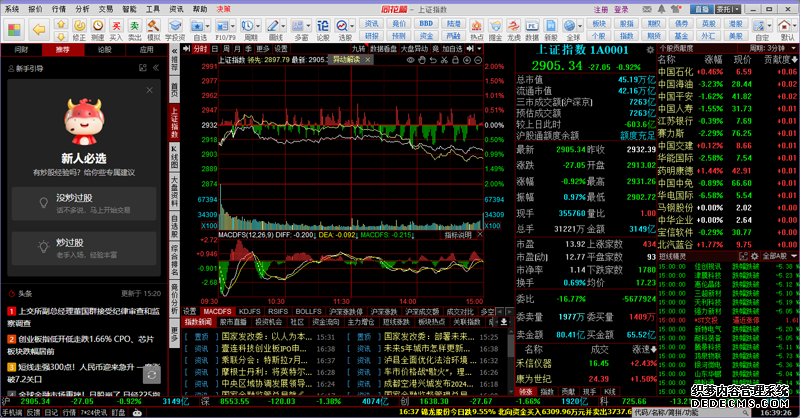Choose the 没炒过股 option
800x418 pixels.
pyautogui.click(x=84, y=203)
